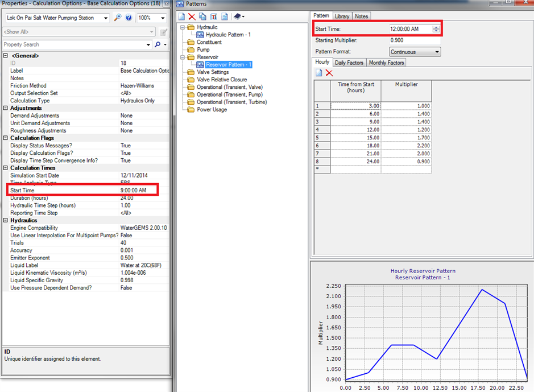Create a new pattern with the New icon
The image size is (534, 392).
pos(181,17)
